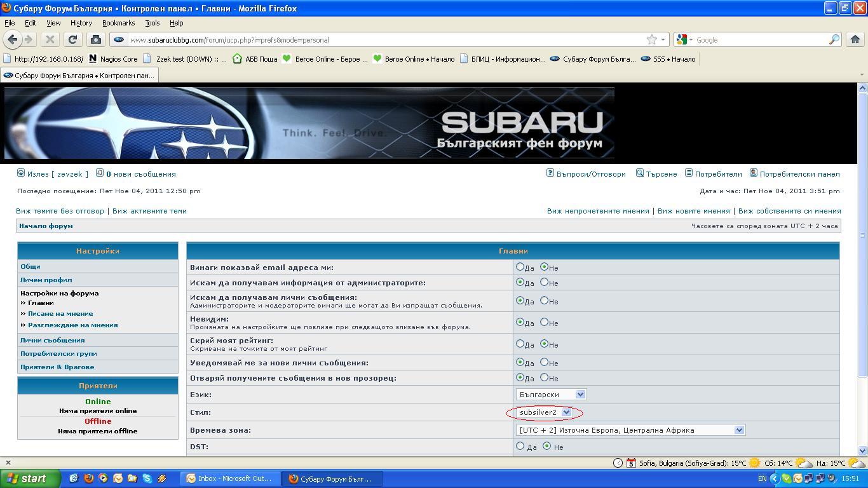Viewport: 868px width, 488px height.
Task: Open the File menu
Action: pos(10,23)
